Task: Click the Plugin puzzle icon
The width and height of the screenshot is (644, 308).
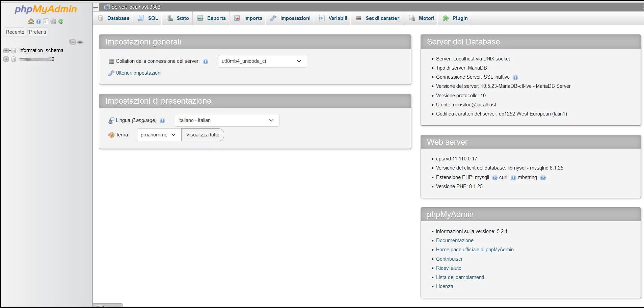Action: click(x=446, y=18)
